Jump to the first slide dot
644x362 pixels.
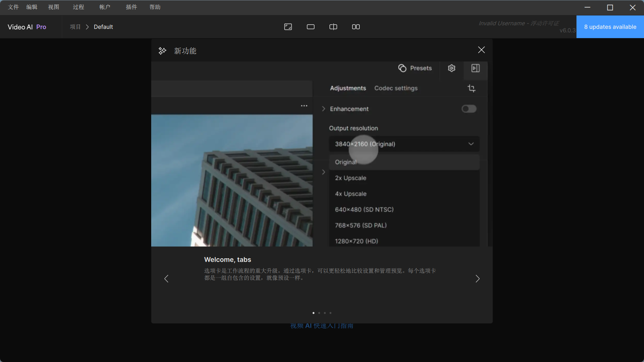click(x=313, y=313)
